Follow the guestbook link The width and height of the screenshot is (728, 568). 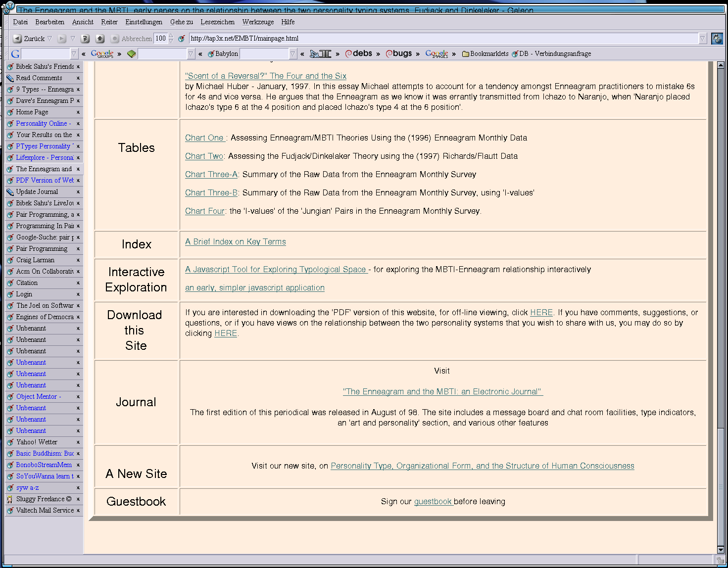433,502
